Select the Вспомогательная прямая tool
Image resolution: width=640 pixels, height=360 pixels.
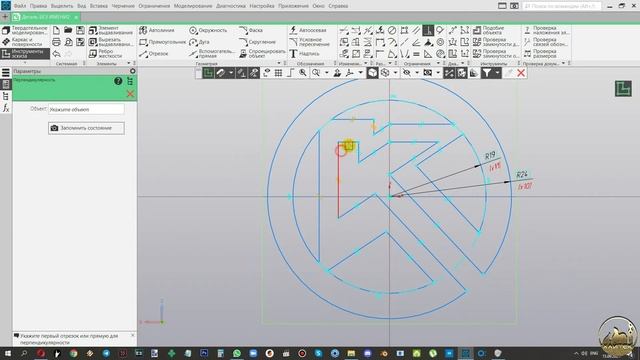point(212,53)
